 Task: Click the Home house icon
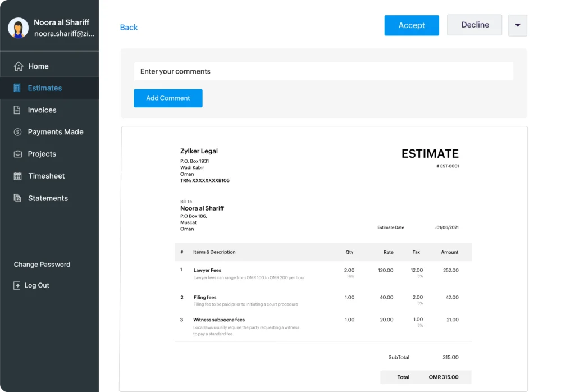click(x=19, y=66)
